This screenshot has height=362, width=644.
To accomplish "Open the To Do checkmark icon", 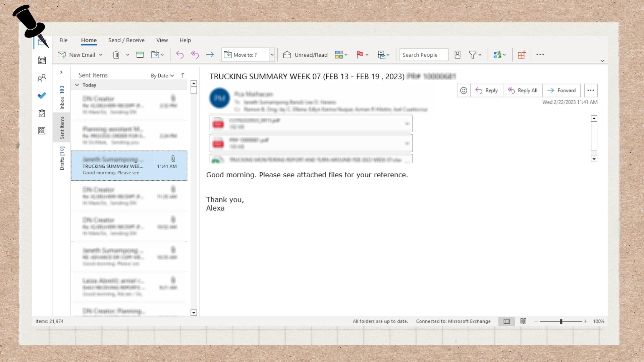I will [x=42, y=96].
